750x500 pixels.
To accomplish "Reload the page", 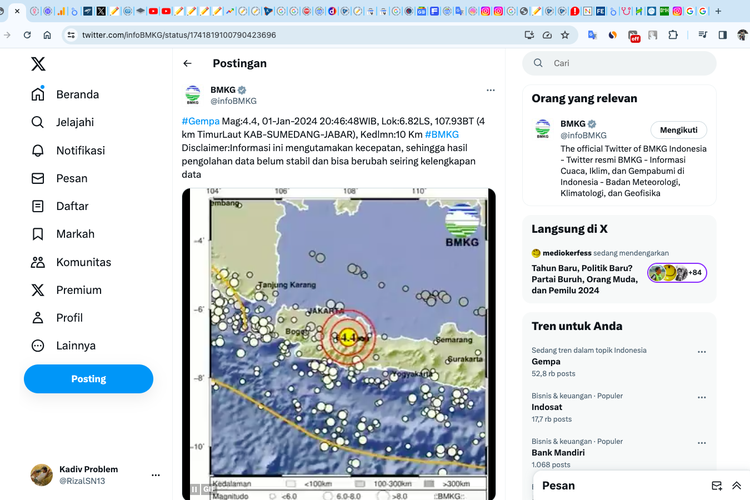I will pyautogui.click(x=27, y=35).
